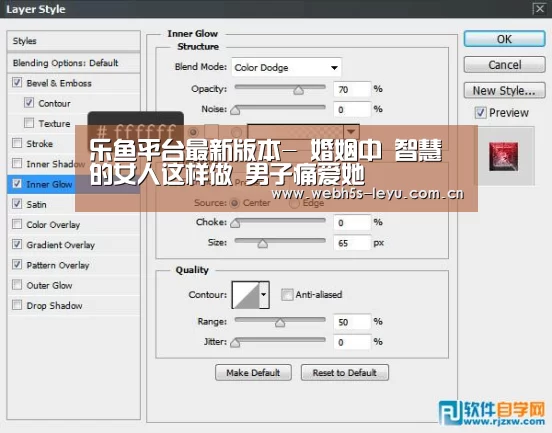Enable the Texture checkbox
The width and height of the screenshot is (552, 433).
[x=29, y=123]
